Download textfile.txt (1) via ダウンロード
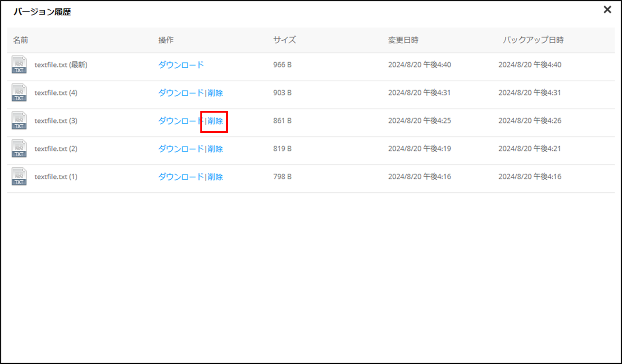The height and width of the screenshot is (364, 622). [x=181, y=177]
